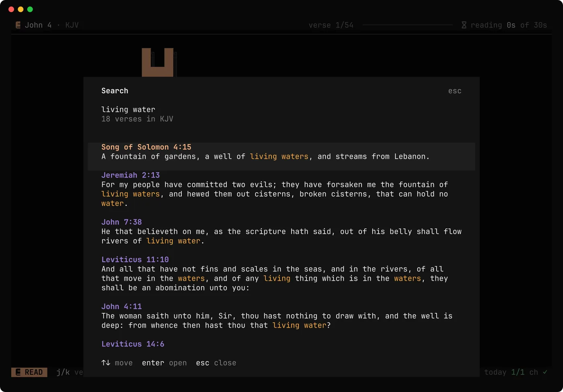Click the verse progress bar line

click(x=407, y=25)
